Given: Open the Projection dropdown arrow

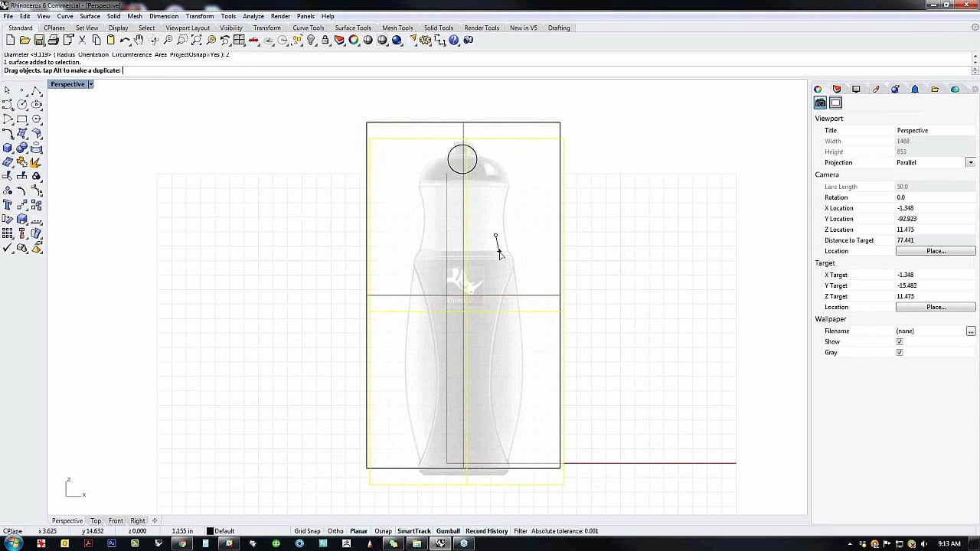Looking at the screenshot, I should [x=970, y=163].
